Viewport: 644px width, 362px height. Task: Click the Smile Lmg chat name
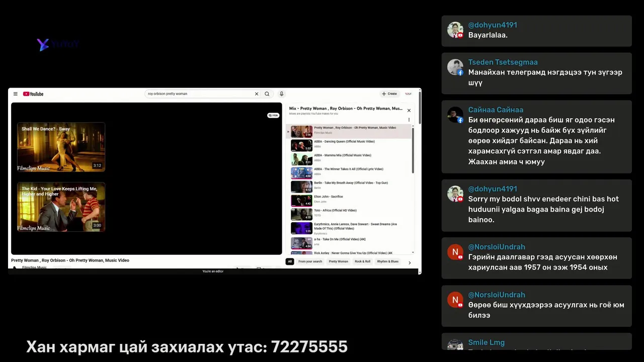[x=487, y=342]
